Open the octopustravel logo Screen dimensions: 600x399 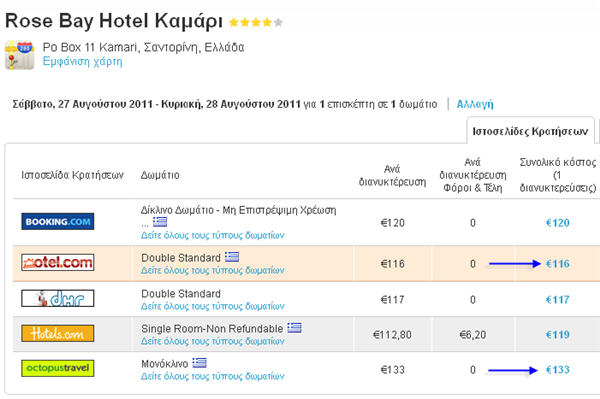[x=58, y=368]
